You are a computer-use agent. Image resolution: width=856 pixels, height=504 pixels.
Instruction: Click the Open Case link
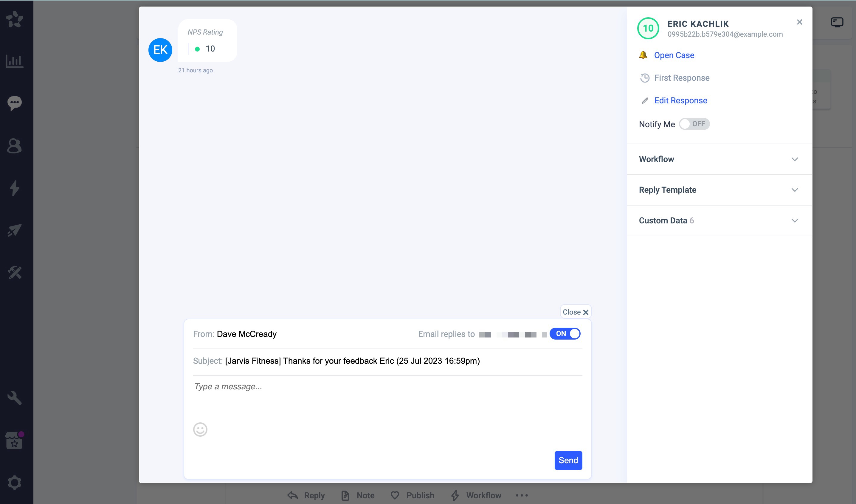[x=674, y=55]
